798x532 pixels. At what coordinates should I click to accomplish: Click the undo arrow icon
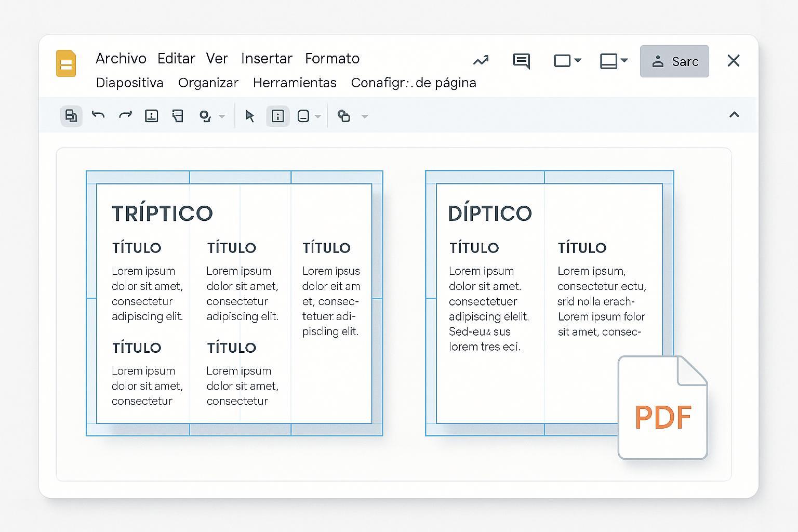click(98, 115)
